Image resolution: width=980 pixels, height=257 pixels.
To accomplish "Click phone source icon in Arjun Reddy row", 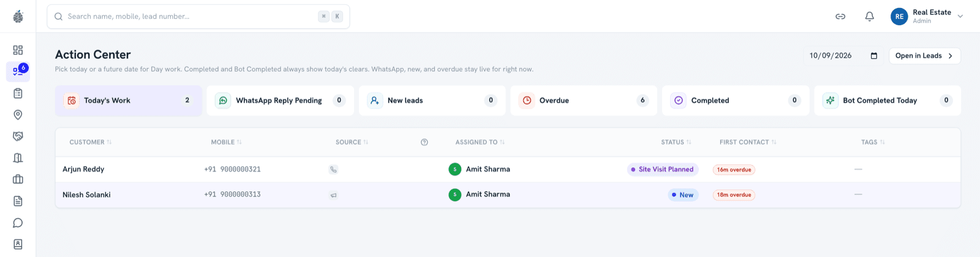I will point(333,170).
